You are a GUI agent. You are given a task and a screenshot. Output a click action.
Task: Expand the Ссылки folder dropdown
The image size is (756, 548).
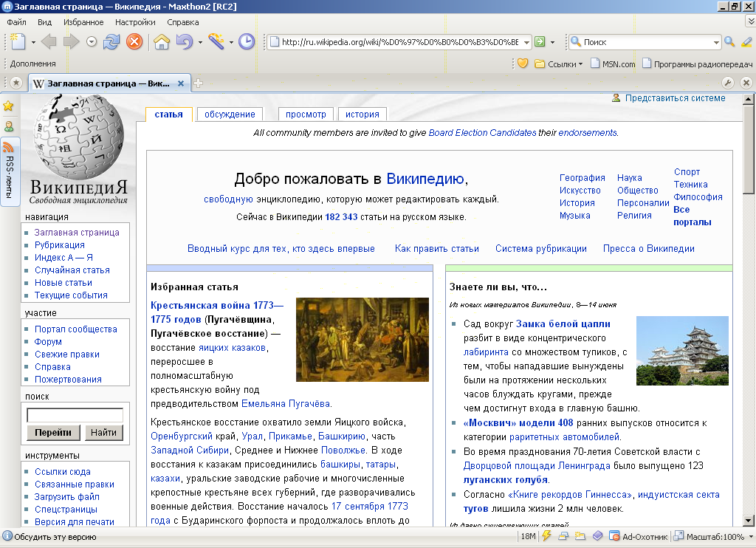pyautogui.click(x=580, y=64)
